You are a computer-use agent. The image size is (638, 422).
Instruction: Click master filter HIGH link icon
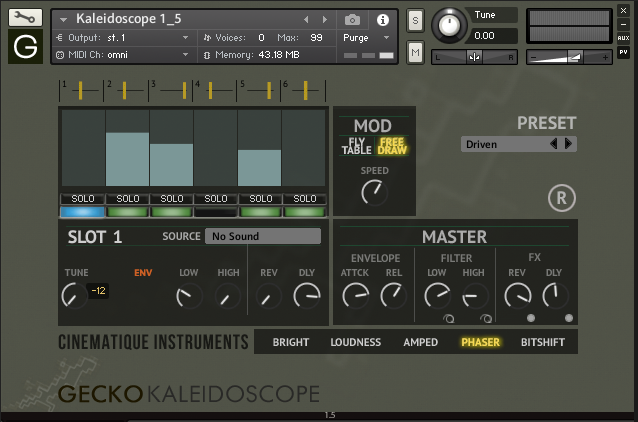[x=486, y=319]
